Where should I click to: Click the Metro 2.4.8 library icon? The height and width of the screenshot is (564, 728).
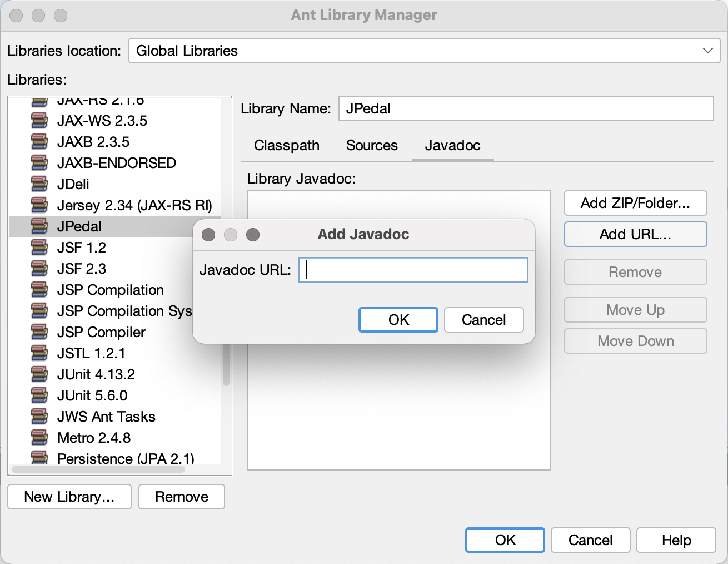point(39,438)
